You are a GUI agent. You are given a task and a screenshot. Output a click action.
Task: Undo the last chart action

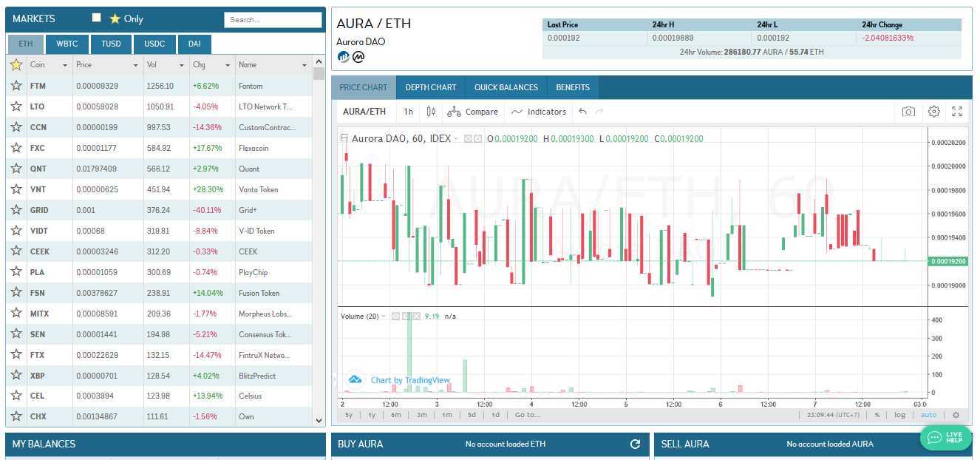pyautogui.click(x=582, y=112)
